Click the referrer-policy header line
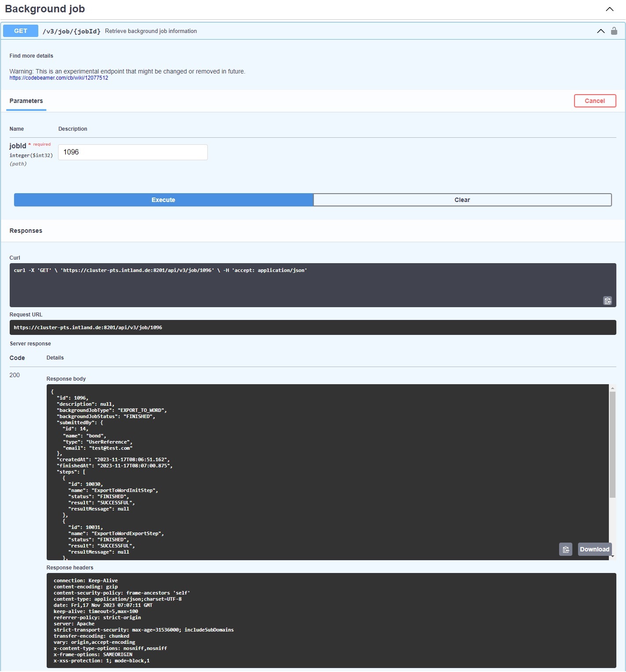The width and height of the screenshot is (626, 672). (x=97, y=617)
